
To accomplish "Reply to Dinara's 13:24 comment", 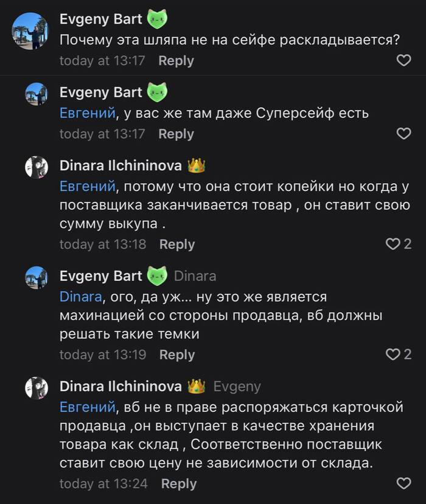I will (179, 484).
